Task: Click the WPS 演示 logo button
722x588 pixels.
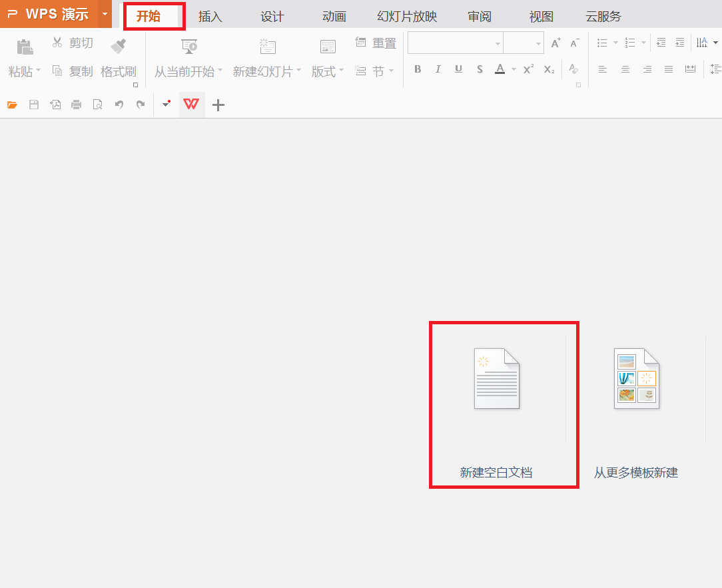Action: [x=49, y=14]
